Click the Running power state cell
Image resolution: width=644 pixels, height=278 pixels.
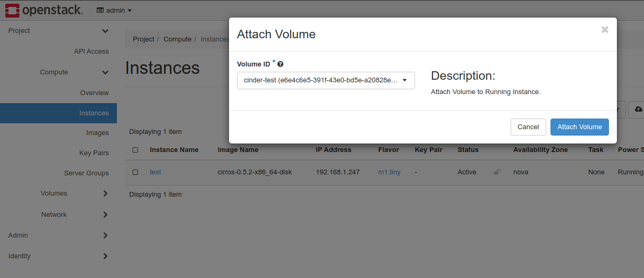pyautogui.click(x=631, y=172)
